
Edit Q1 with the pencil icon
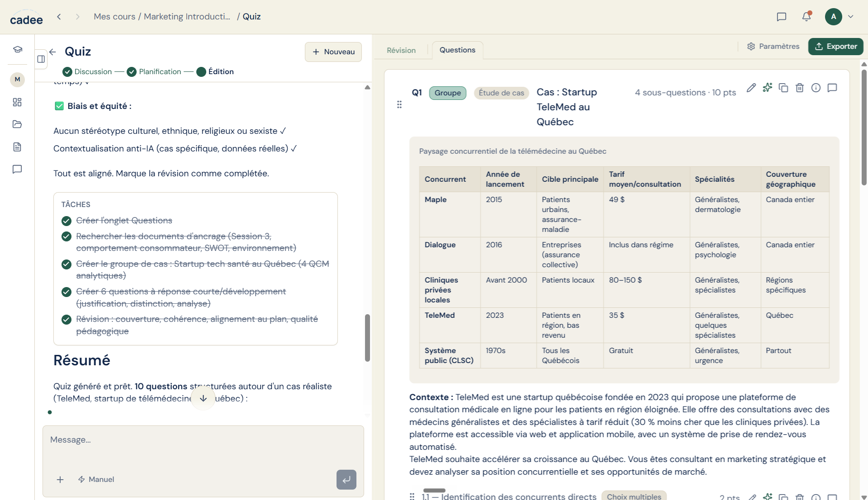[x=751, y=88]
